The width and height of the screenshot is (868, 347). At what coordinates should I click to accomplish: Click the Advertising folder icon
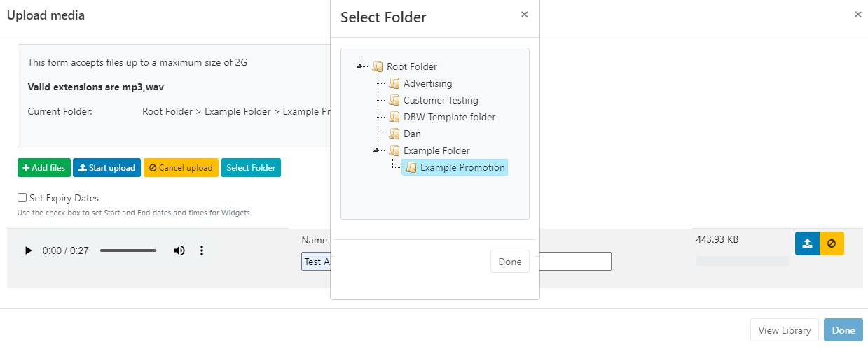tap(394, 83)
